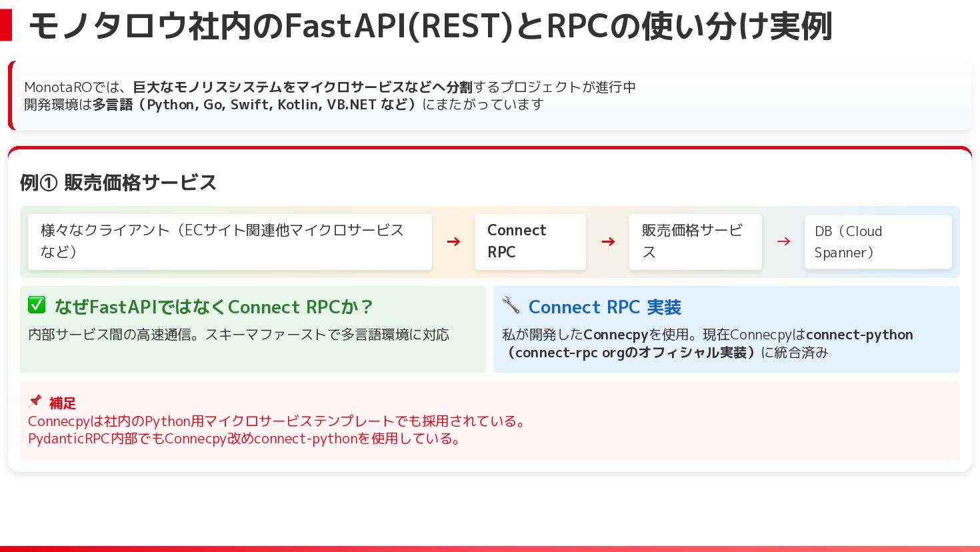980x552 pixels.
Task: Click the heading なぜFastAPIではなくConnect RPCか？
Action: tap(214, 307)
